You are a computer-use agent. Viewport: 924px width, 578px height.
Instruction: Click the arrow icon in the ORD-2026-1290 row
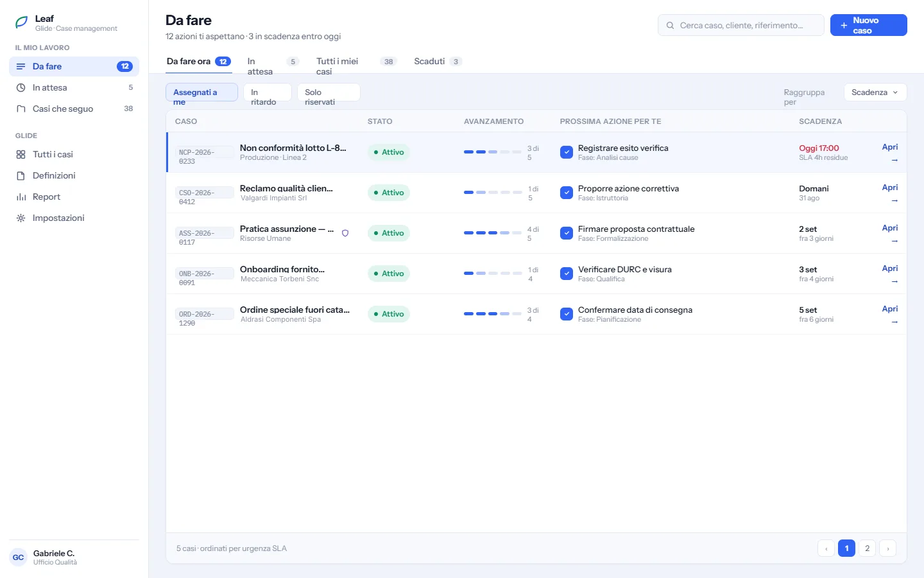[894, 322]
